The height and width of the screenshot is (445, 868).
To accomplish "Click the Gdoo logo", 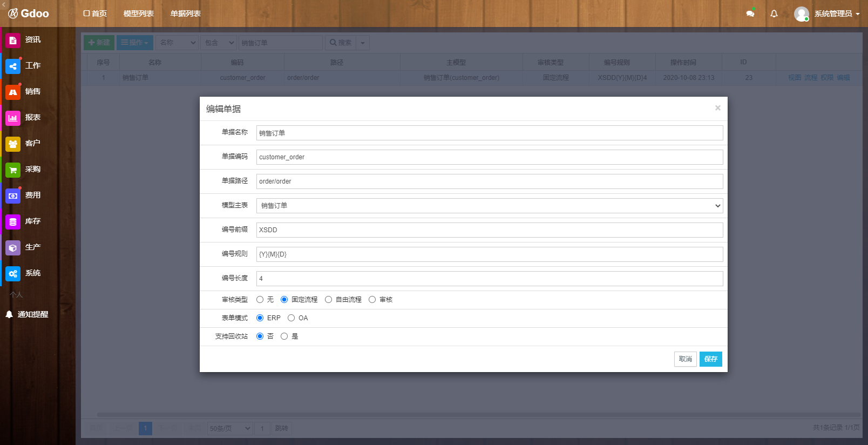I will [x=29, y=14].
